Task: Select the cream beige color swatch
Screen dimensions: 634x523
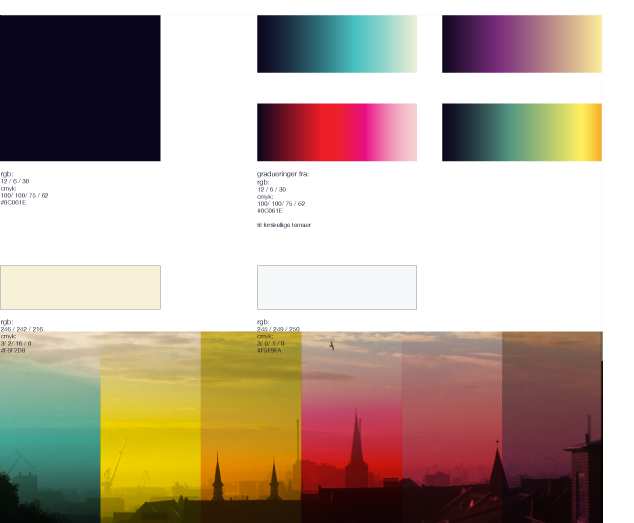Action: [80, 288]
